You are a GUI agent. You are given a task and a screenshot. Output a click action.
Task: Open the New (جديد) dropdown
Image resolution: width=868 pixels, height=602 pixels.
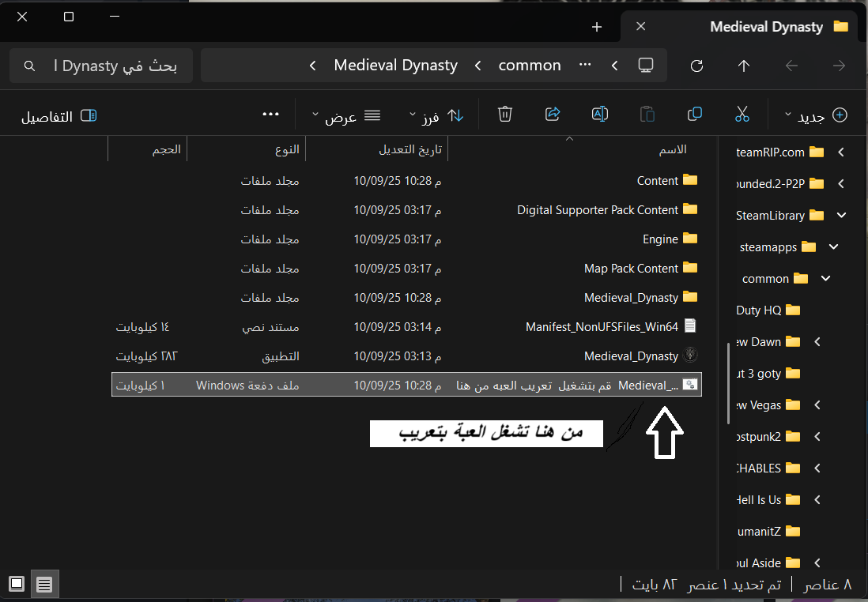[x=815, y=115]
